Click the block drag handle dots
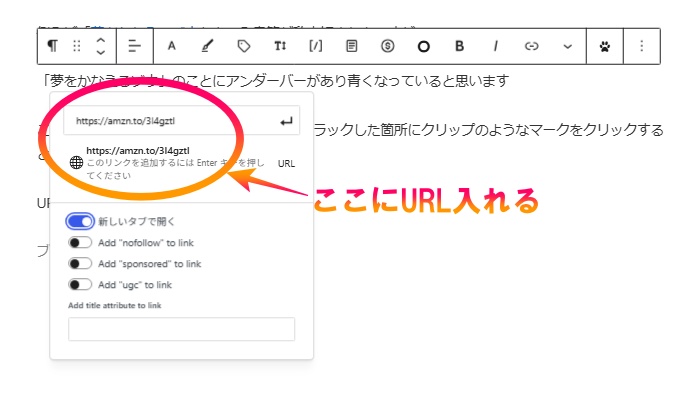Image resolution: width=681 pixels, height=395 pixels. tap(77, 46)
